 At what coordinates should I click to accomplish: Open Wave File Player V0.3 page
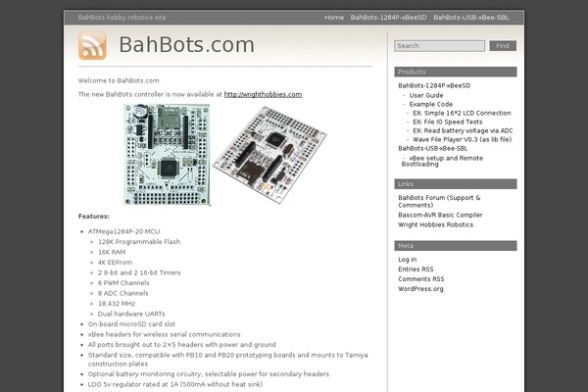click(462, 139)
